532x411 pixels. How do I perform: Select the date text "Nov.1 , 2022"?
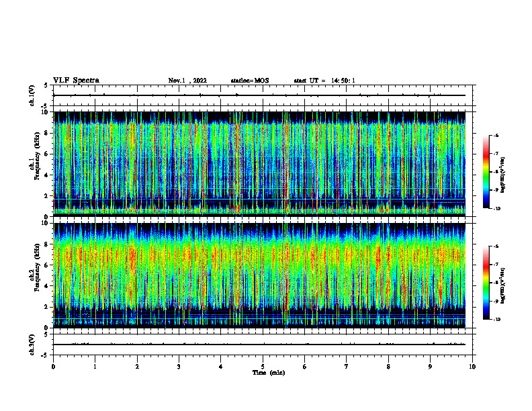(x=187, y=81)
